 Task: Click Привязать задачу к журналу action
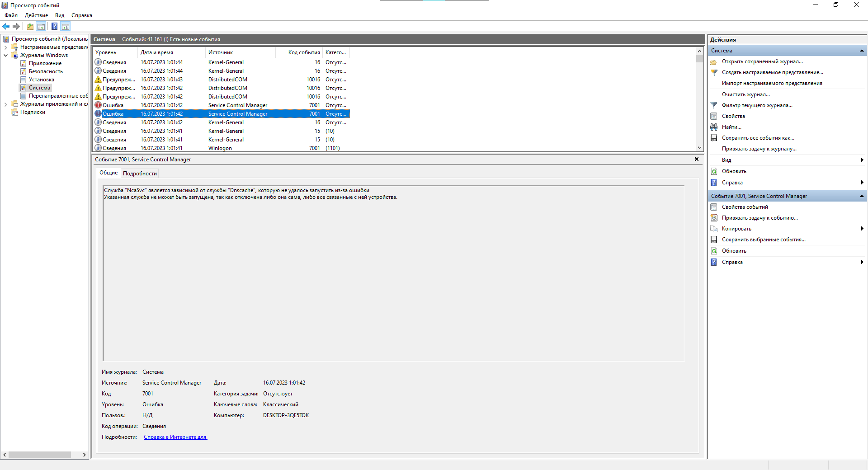759,149
